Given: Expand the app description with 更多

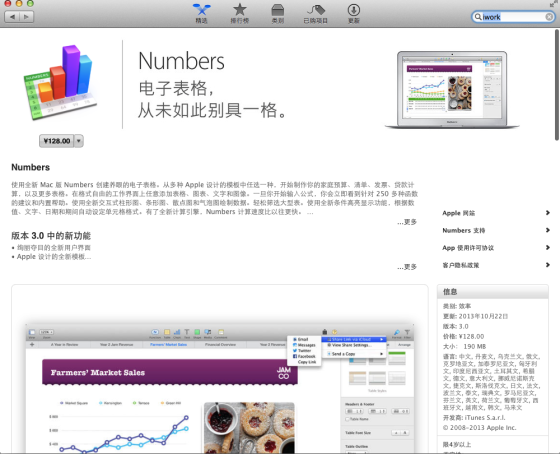Looking at the screenshot, I should (x=407, y=222).
